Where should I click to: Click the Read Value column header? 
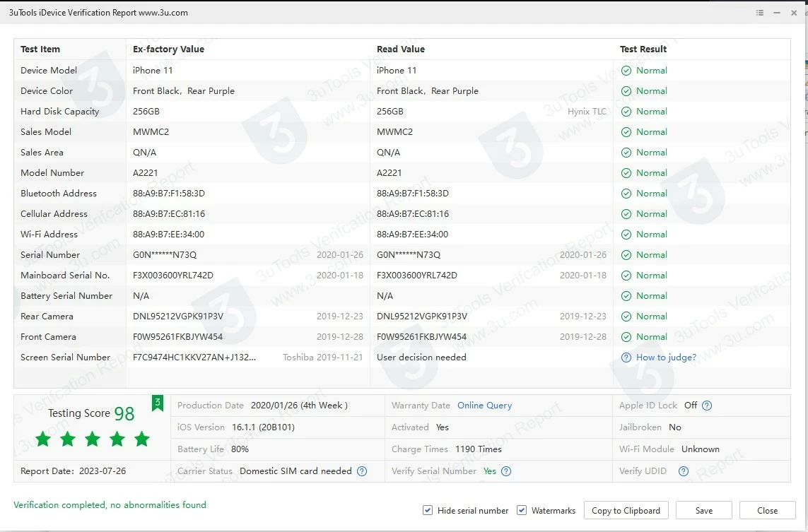tap(401, 49)
